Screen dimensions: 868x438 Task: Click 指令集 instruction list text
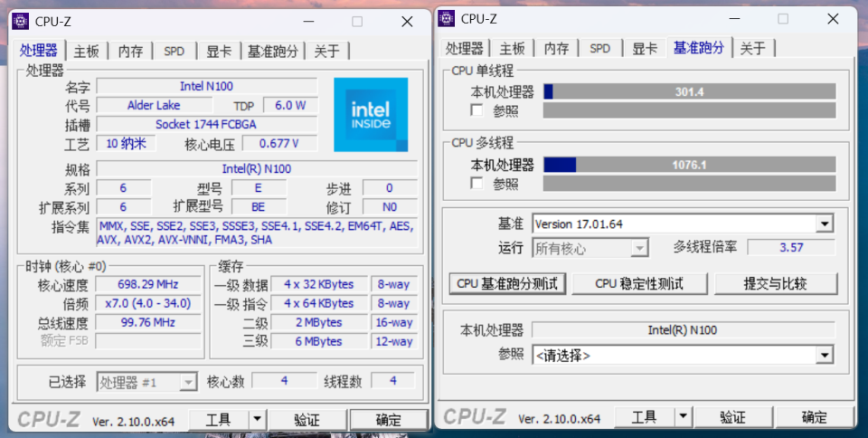coord(257,233)
